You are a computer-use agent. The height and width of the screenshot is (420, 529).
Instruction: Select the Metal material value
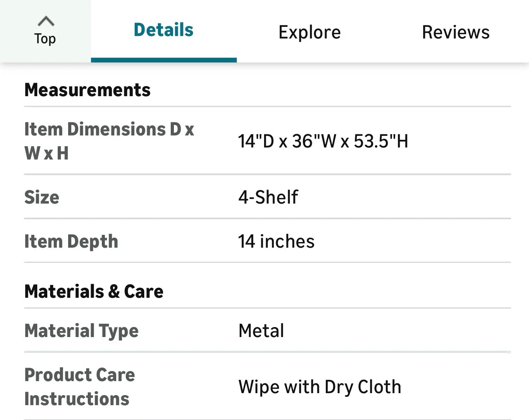tap(261, 331)
